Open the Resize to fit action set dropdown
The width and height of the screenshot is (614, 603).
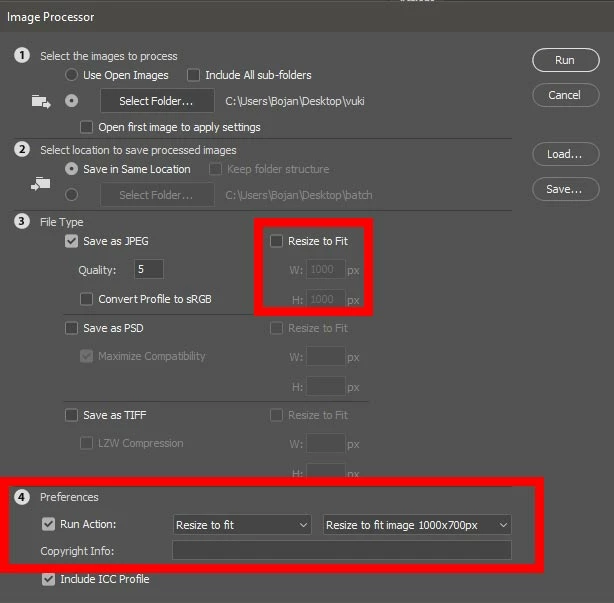click(x=242, y=525)
